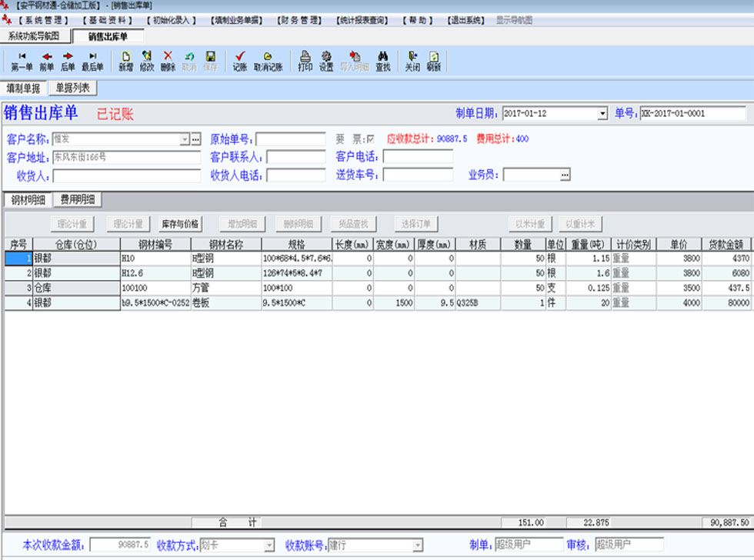This screenshot has height=560, width=754.
Task: Select cell H12.6 in 钢材编号 column
Action: click(155, 273)
